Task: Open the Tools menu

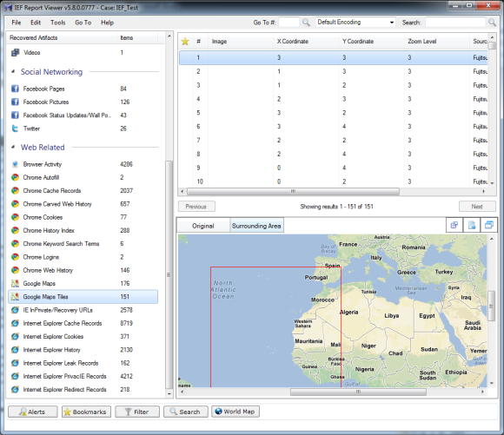Action: (x=58, y=23)
